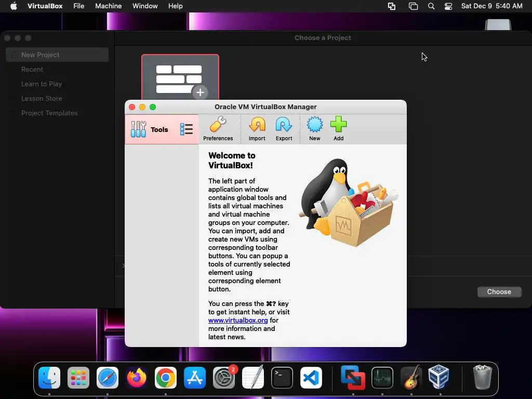Open the Trash from the Dock
532x399 pixels.
pos(482,377)
